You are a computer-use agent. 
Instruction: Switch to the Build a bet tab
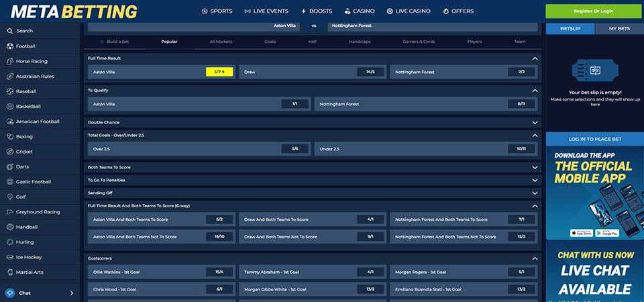point(114,42)
